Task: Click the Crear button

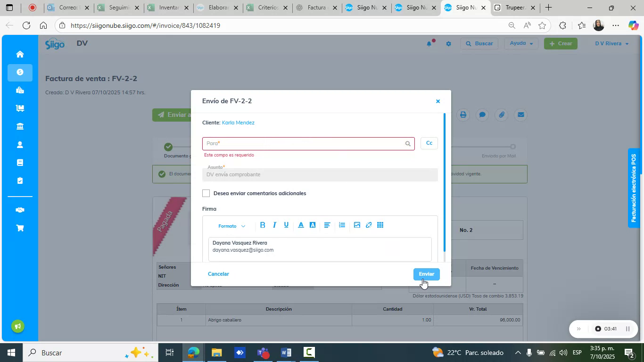Action: (561, 43)
